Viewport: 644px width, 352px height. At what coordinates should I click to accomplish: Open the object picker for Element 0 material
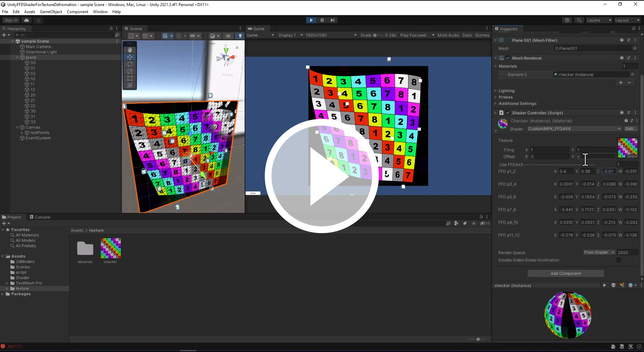point(633,75)
